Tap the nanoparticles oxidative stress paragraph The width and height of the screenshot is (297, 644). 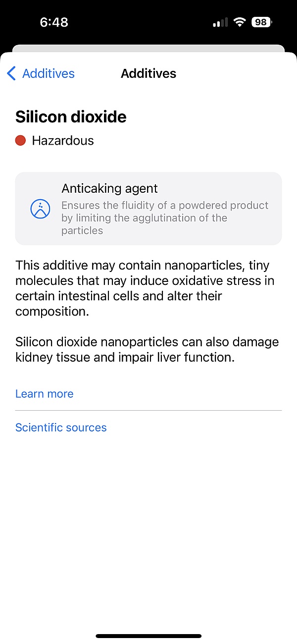coord(145,288)
